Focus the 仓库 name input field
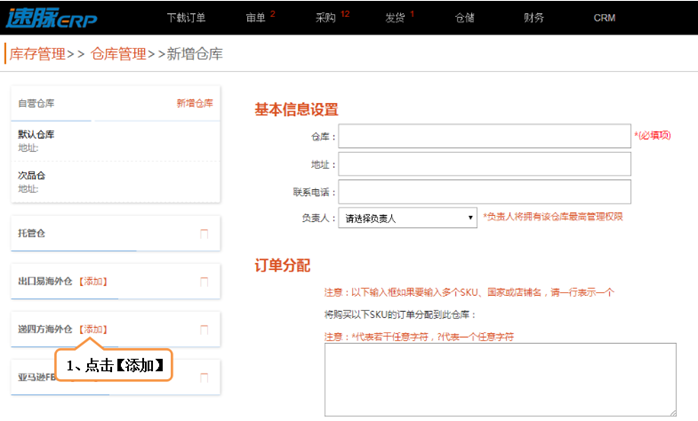 (x=484, y=136)
